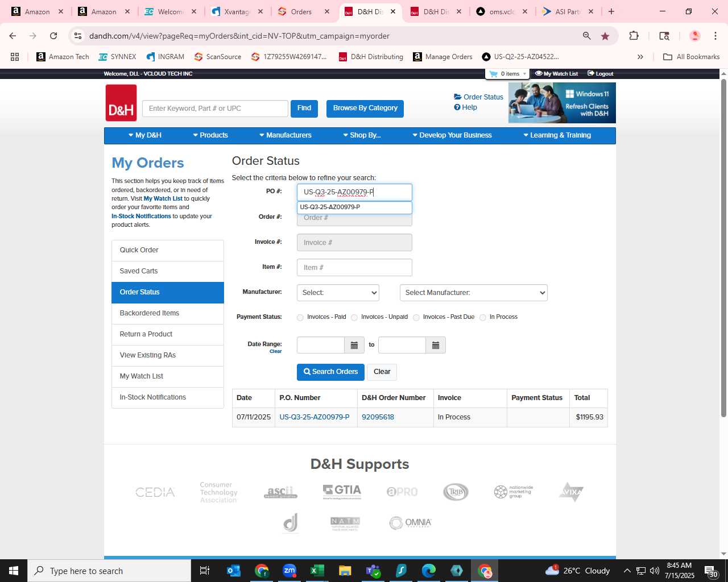Click the Windows Start button

pyautogui.click(x=14, y=571)
